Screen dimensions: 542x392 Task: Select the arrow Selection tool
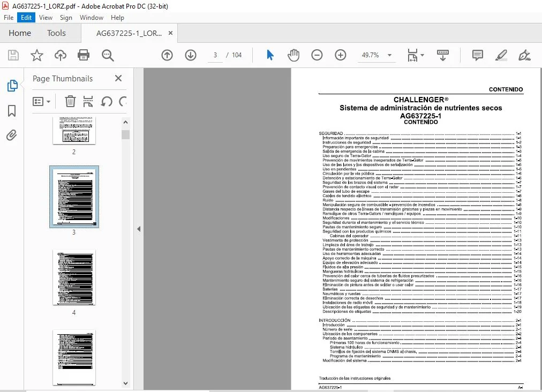tap(270, 55)
